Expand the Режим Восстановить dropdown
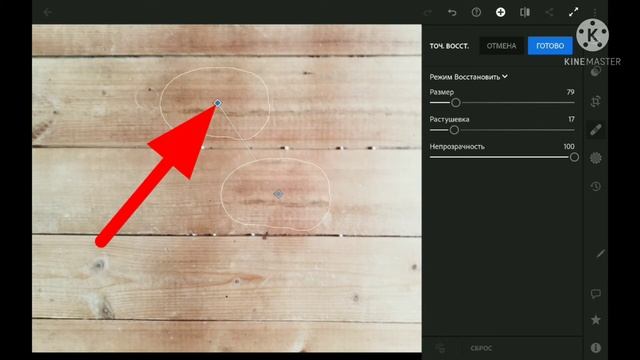This screenshot has width=640, height=360. pyautogui.click(x=468, y=77)
